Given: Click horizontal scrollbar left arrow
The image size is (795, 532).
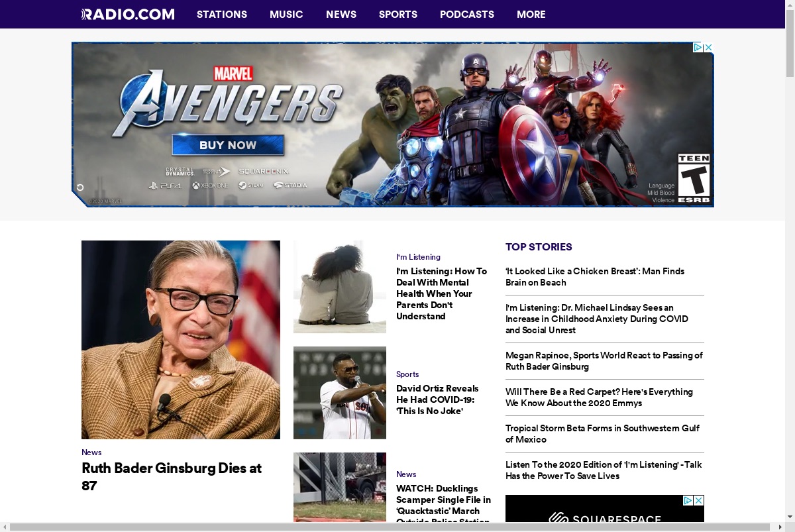Looking at the screenshot, I should [5, 527].
